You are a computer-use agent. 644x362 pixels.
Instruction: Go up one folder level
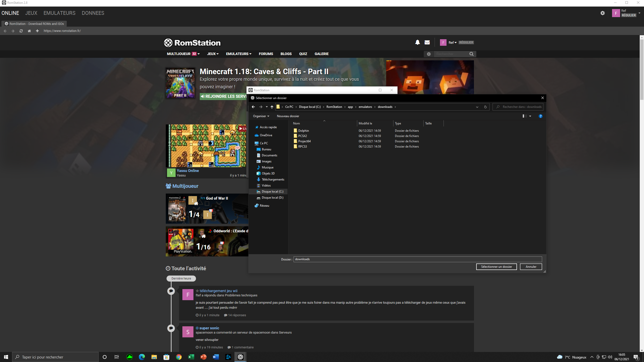(x=272, y=107)
